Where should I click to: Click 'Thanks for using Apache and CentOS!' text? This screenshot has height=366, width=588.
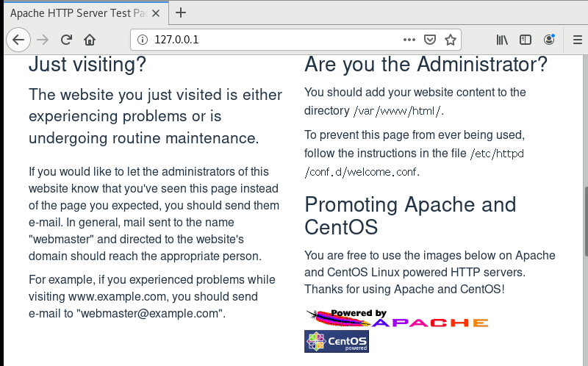coord(404,289)
